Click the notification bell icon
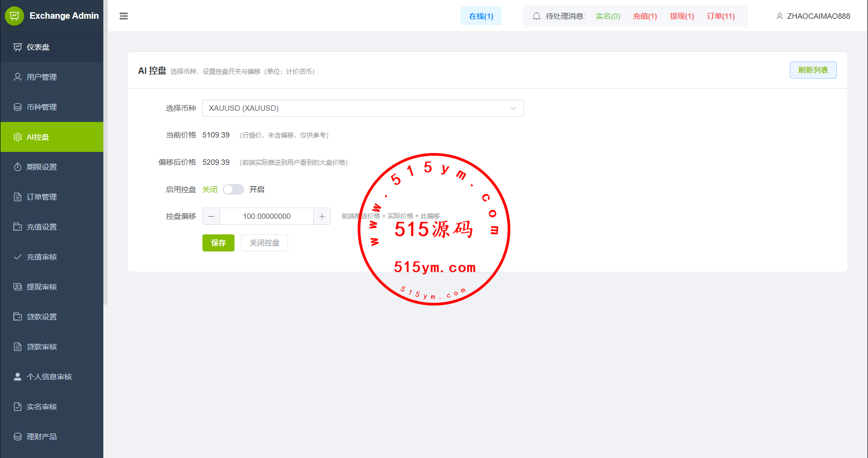The image size is (868, 458). pos(536,16)
